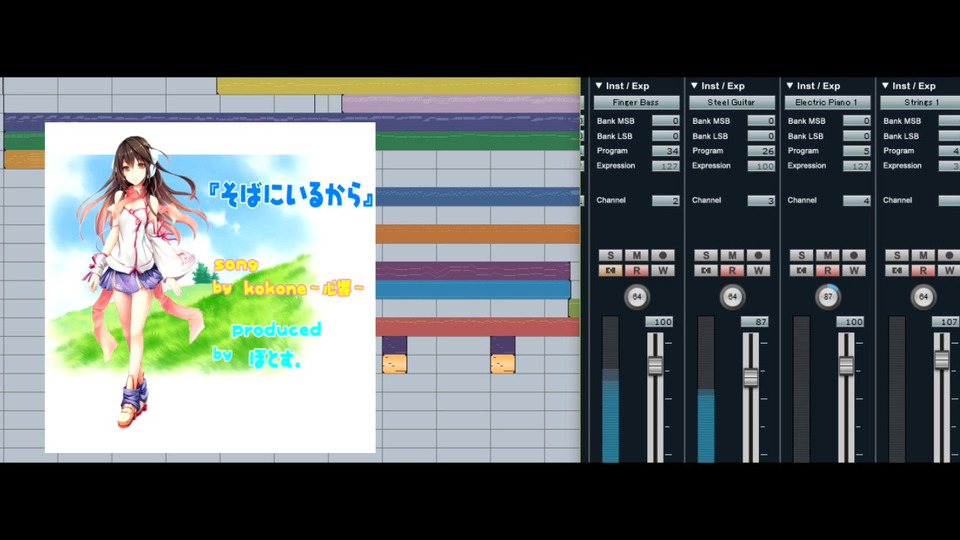Open the Electric Piano 1 instrument selector
The width and height of the screenshot is (960, 540).
pyautogui.click(x=827, y=102)
